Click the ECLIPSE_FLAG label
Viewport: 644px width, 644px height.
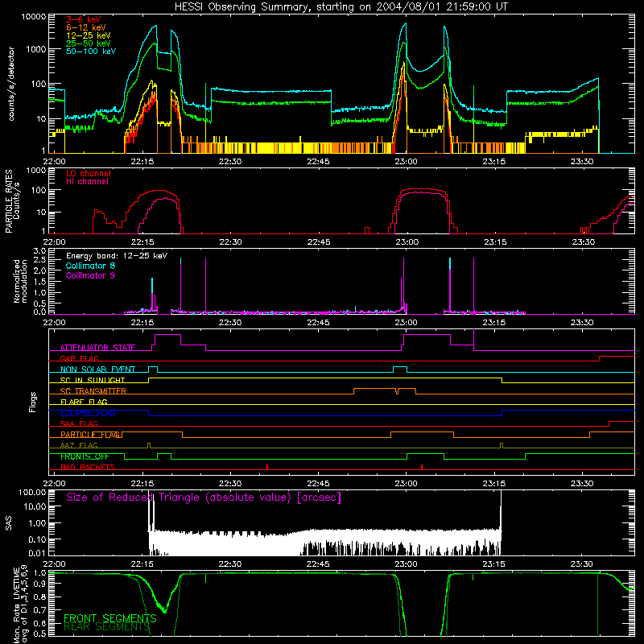click(88, 413)
